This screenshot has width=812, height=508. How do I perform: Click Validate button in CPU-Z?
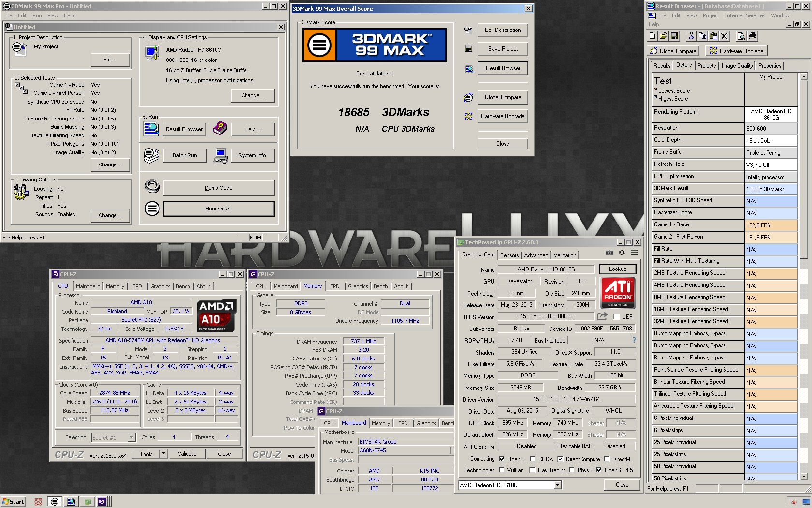point(187,454)
